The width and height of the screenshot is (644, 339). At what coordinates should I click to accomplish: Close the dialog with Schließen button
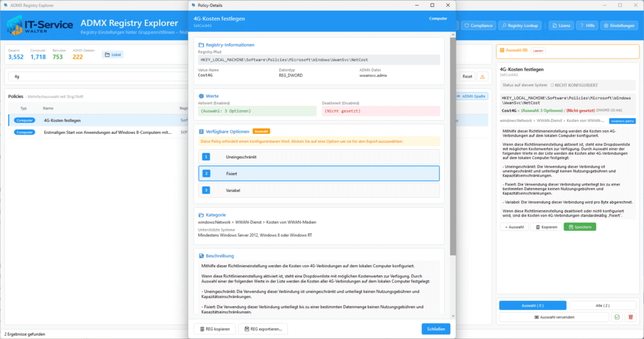(x=436, y=329)
